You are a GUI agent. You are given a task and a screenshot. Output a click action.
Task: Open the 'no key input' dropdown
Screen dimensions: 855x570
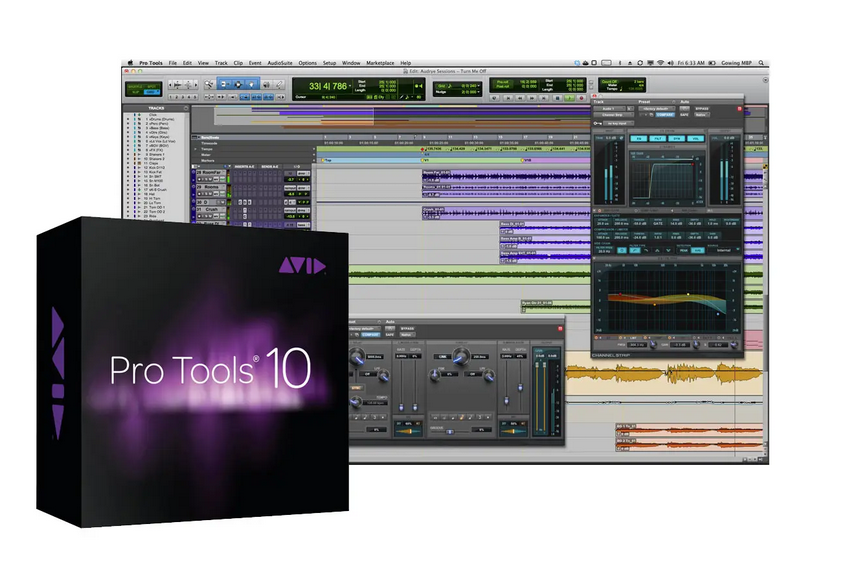coord(619,123)
